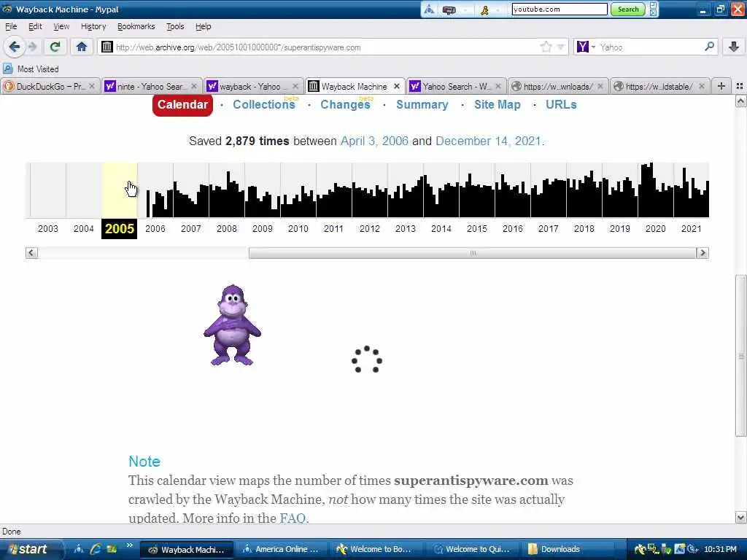
Task: Go to the Home page icon
Action: click(x=82, y=47)
